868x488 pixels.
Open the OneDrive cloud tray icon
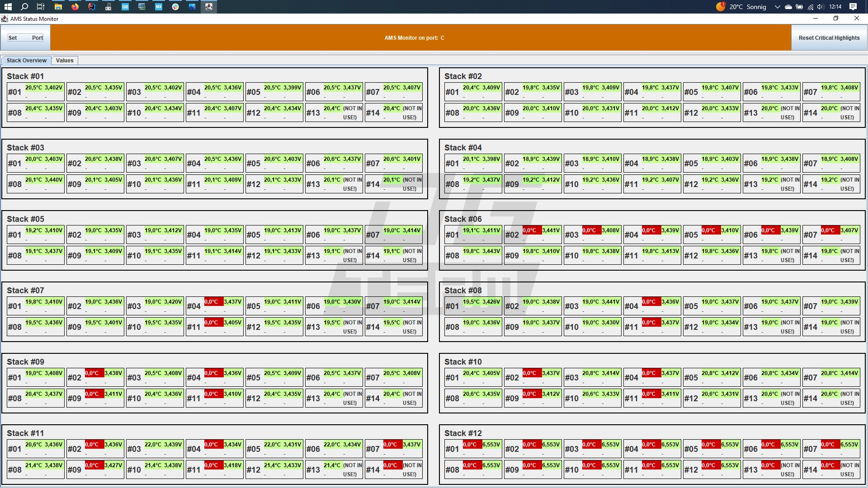tap(788, 7)
